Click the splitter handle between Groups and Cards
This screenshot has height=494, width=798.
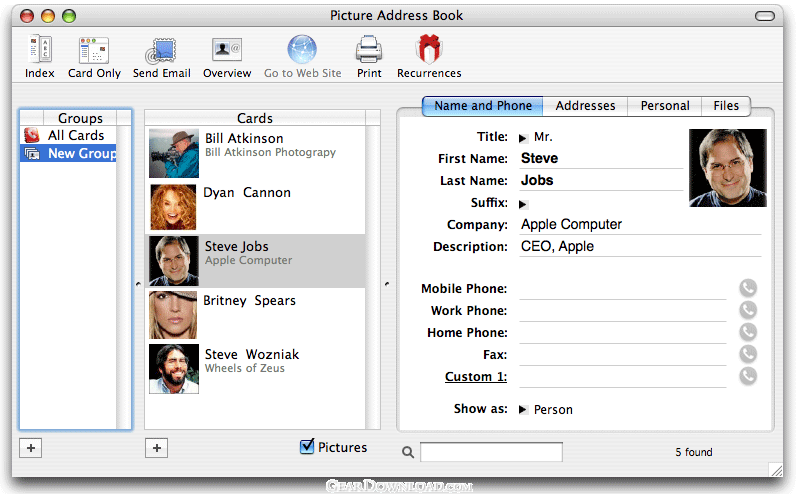click(138, 284)
